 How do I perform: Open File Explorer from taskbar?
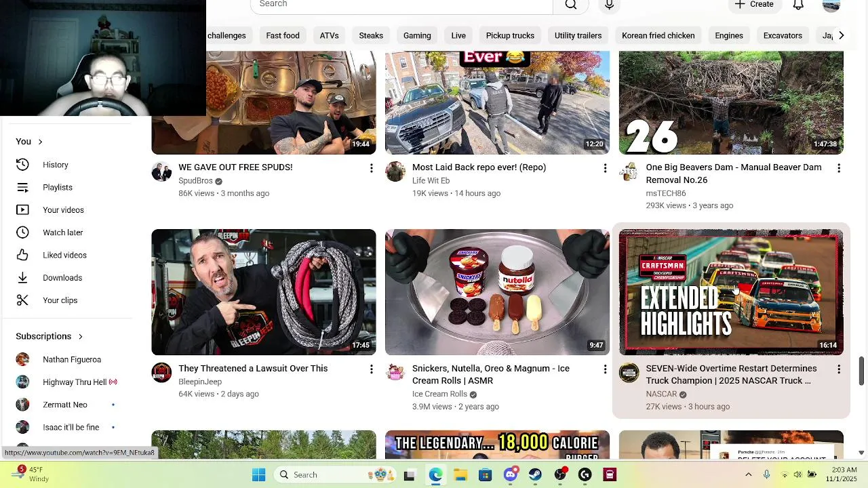[460, 474]
